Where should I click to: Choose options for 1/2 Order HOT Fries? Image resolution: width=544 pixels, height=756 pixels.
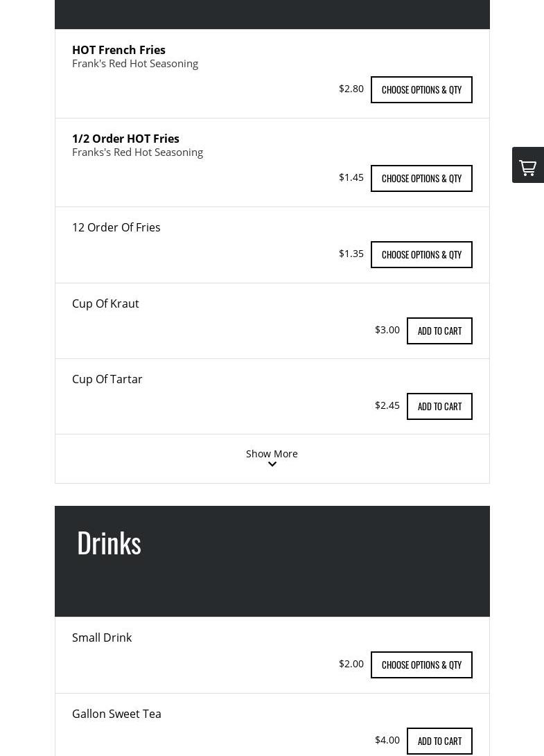[421, 178]
